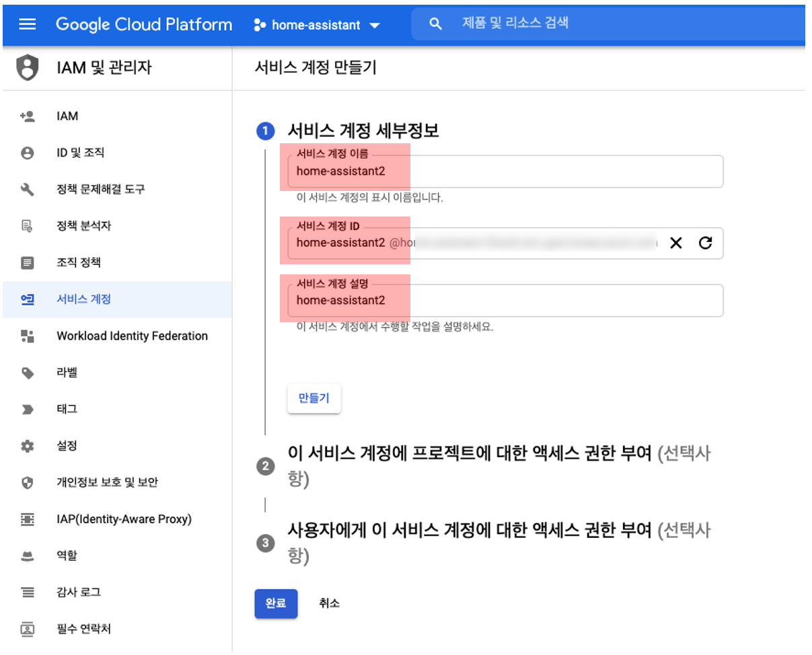812x655 pixels.
Task: Open 설정 menu item
Action: 118,446
